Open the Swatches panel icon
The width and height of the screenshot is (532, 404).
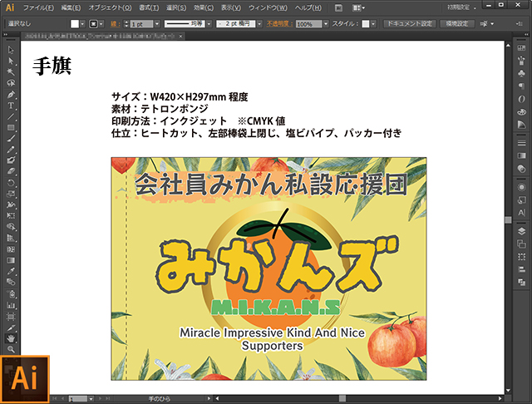coord(521,48)
